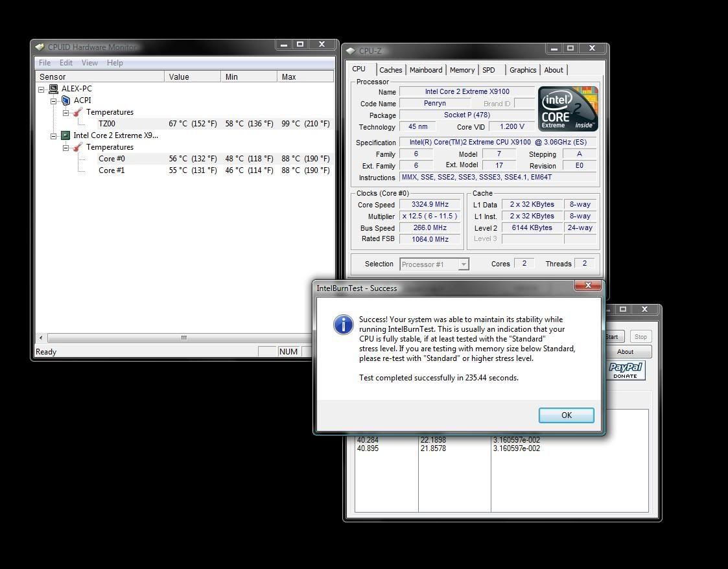
Task: Click the Intel Core 2 Extreme chip icon
Action: tap(65, 135)
